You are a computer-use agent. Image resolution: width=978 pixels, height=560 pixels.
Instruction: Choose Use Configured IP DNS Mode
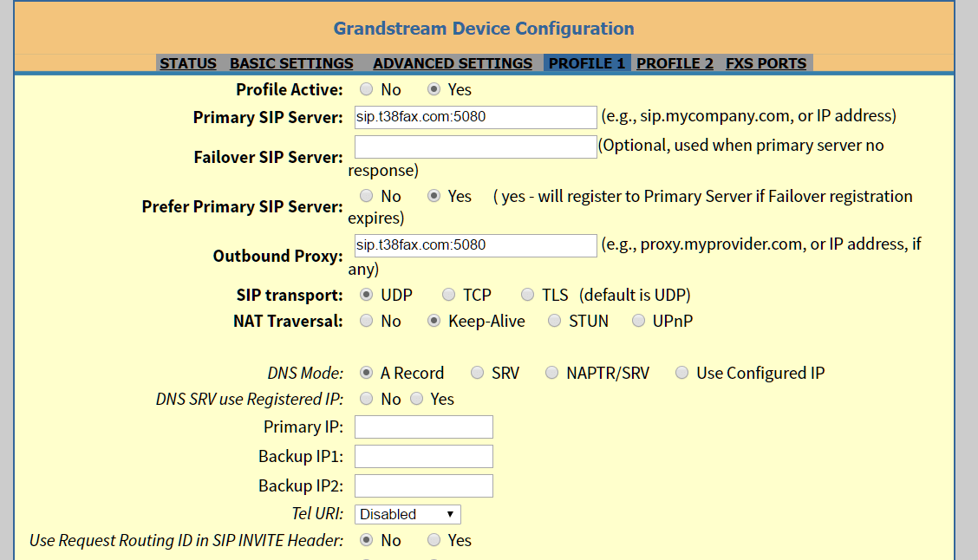pos(681,372)
